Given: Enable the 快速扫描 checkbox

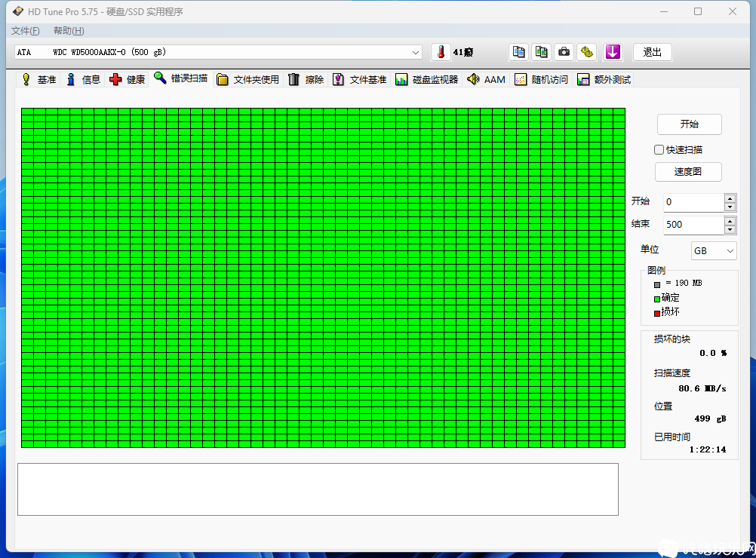Looking at the screenshot, I should (659, 150).
